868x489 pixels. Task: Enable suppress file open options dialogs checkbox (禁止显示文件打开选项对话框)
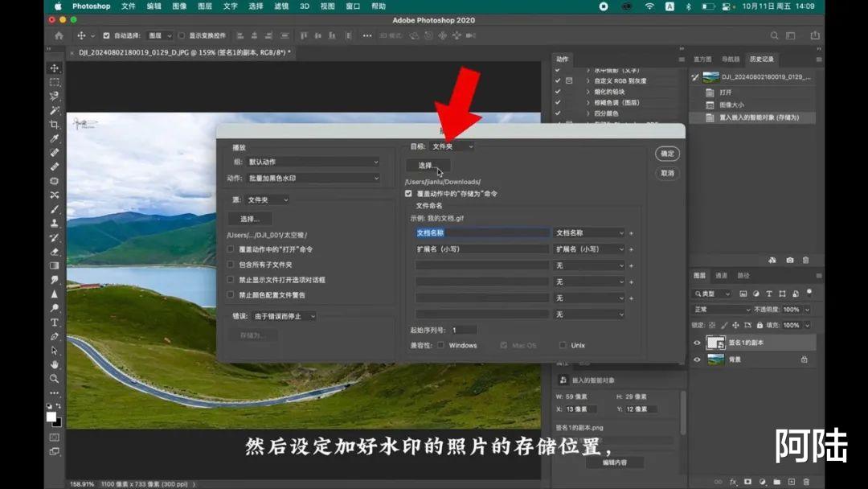click(231, 280)
